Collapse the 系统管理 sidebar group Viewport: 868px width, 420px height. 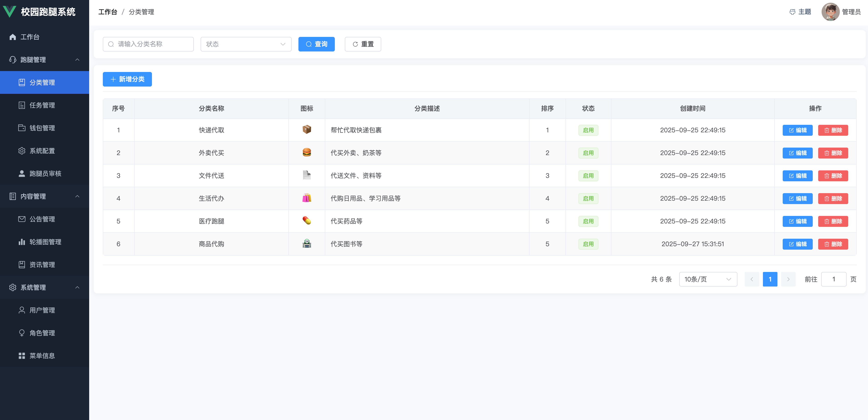[45, 287]
